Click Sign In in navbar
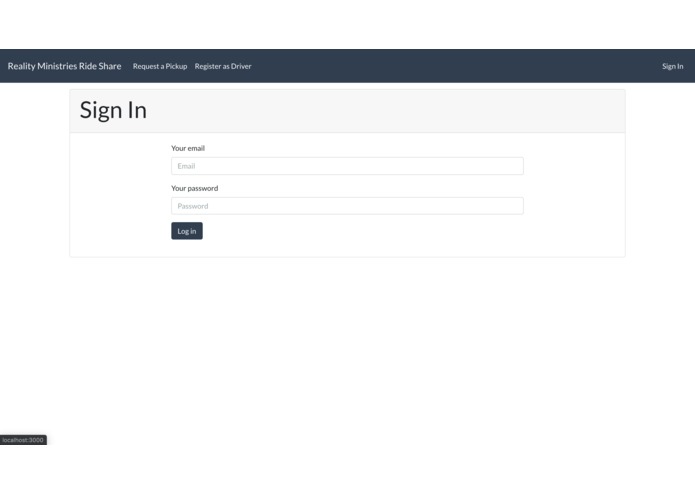Image resolution: width=695 pixels, height=494 pixels. pyautogui.click(x=672, y=66)
